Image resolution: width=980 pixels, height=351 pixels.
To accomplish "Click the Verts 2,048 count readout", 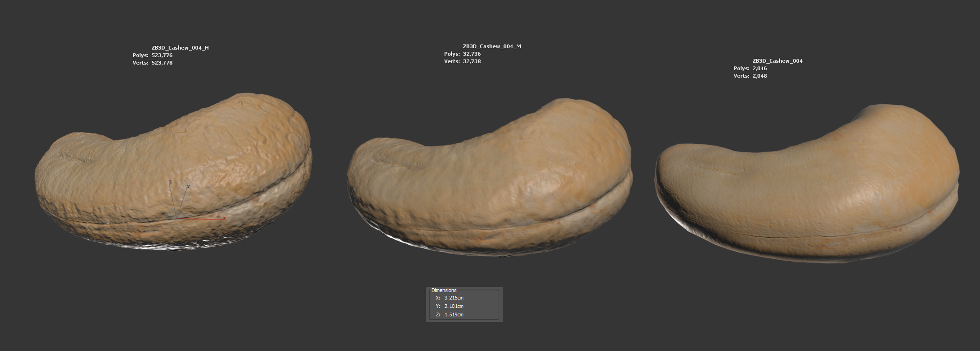I will [759, 76].
